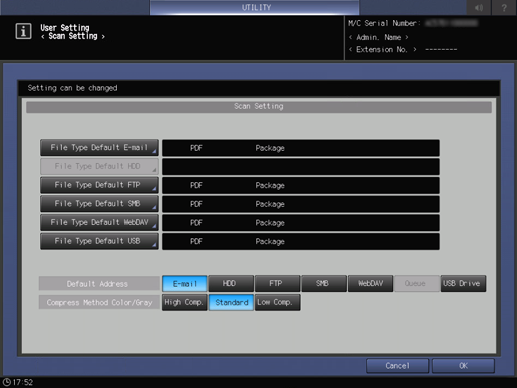Click the SMB row PDF Package value

[301, 204]
